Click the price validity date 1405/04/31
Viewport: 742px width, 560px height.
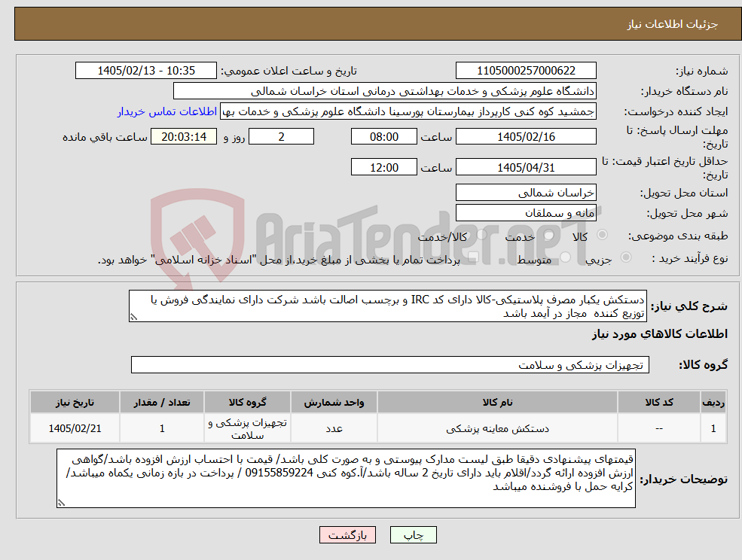tap(526, 167)
